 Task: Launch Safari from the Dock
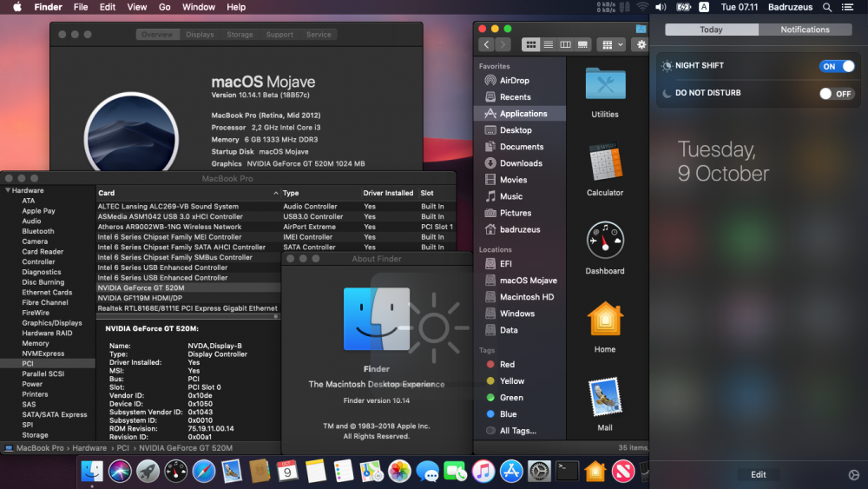click(204, 472)
